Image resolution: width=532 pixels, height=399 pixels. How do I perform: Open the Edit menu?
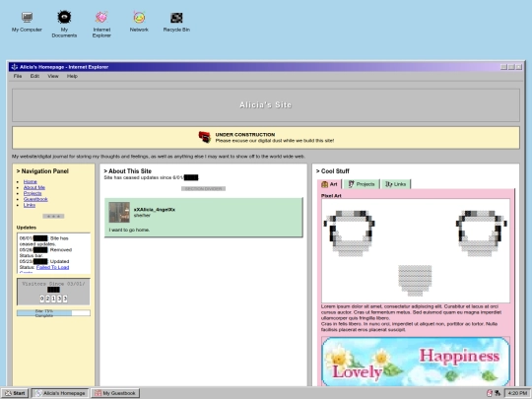[x=34, y=76]
